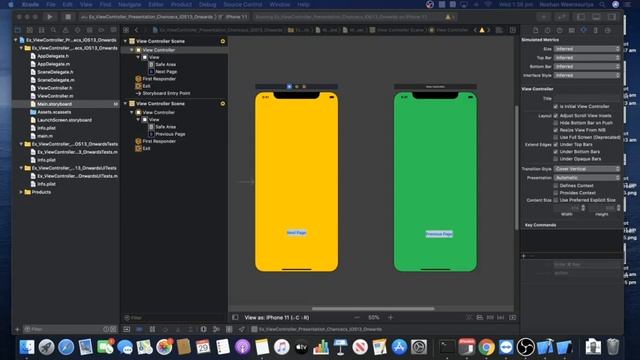Enable Defines Context checkbox
This screenshot has height=360, width=640.
click(556, 186)
